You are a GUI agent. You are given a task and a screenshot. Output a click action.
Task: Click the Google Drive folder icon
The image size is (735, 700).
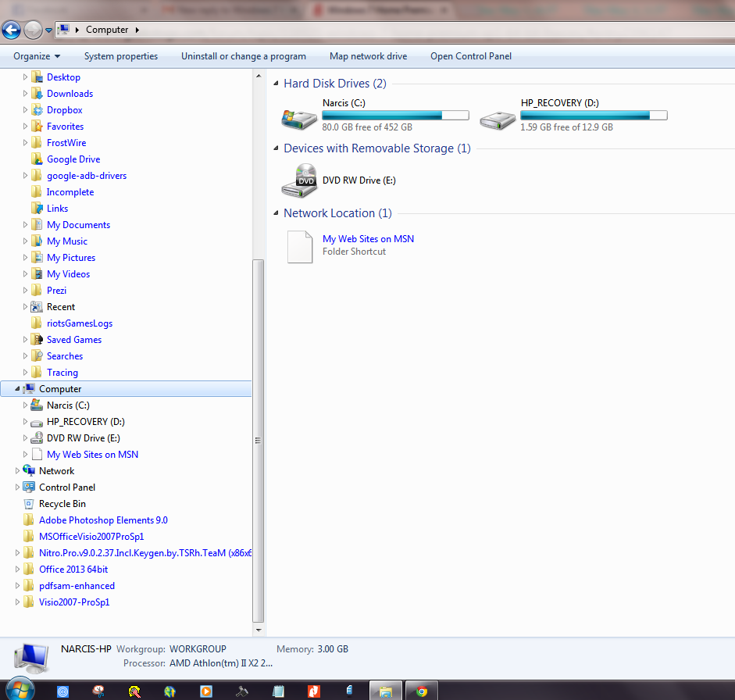(37, 159)
